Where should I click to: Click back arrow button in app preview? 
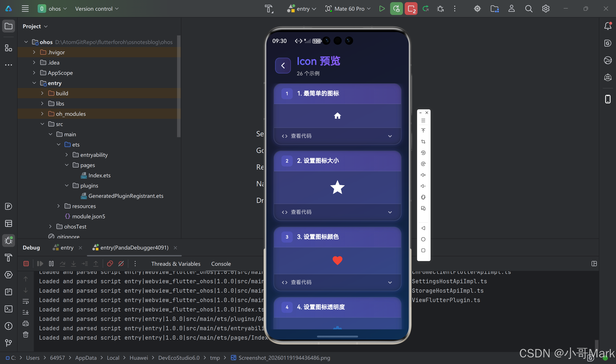(283, 66)
